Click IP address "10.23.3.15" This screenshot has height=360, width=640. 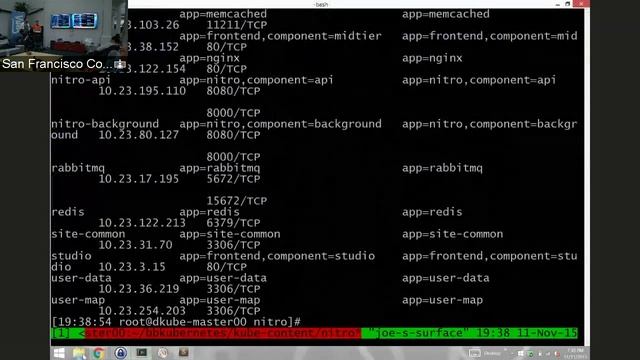click(132, 267)
